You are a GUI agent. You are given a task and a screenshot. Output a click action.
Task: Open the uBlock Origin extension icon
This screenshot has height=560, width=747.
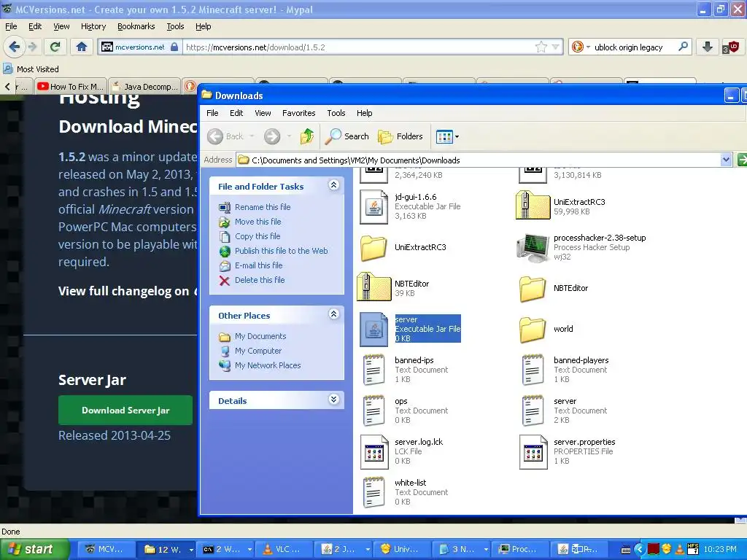pyautogui.click(x=730, y=47)
